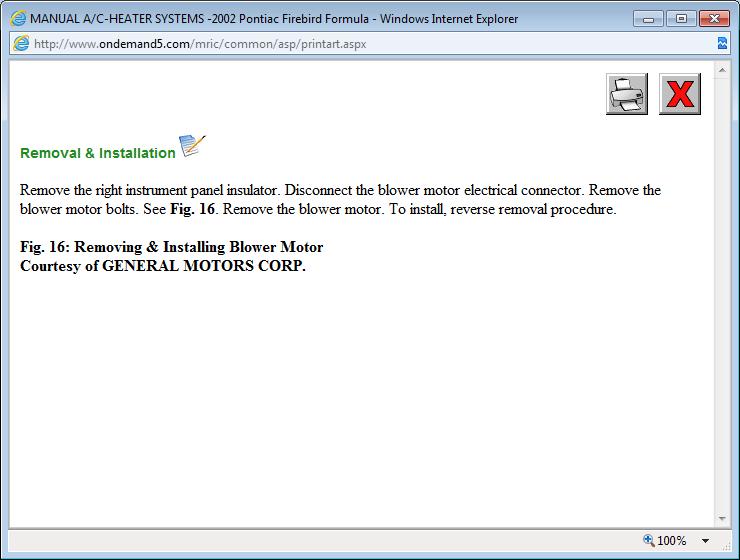The height and width of the screenshot is (560, 740).
Task: Click the window resize grip in the status bar
Action: pos(727,546)
